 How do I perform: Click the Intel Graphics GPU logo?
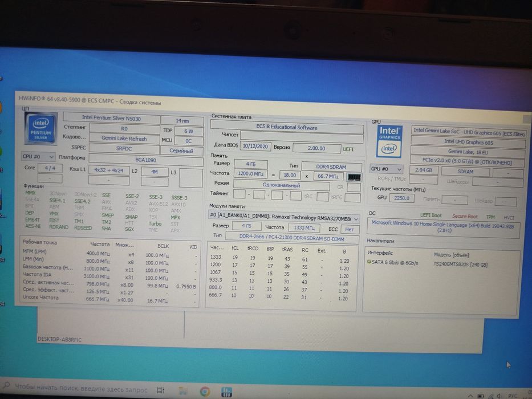tap(389, 141)
